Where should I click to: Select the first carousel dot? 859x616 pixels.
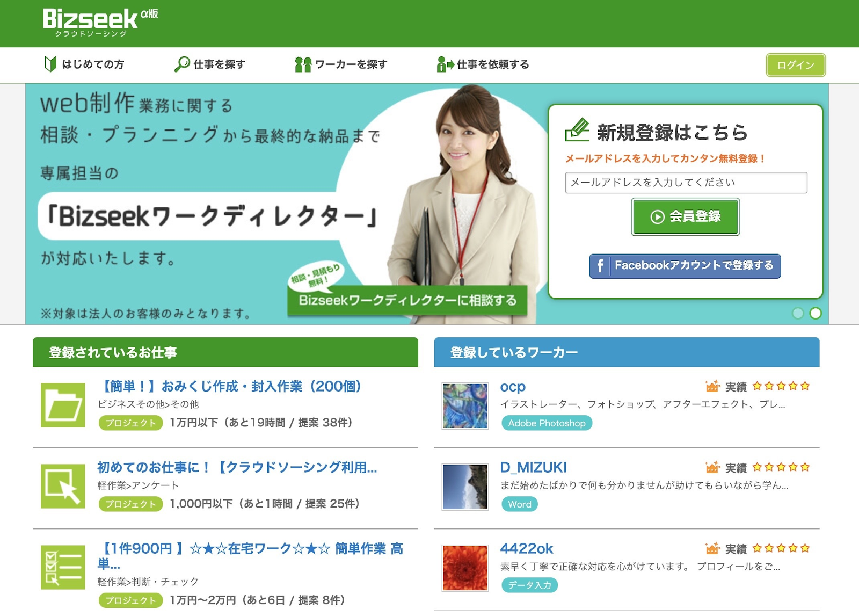(798, 313)
